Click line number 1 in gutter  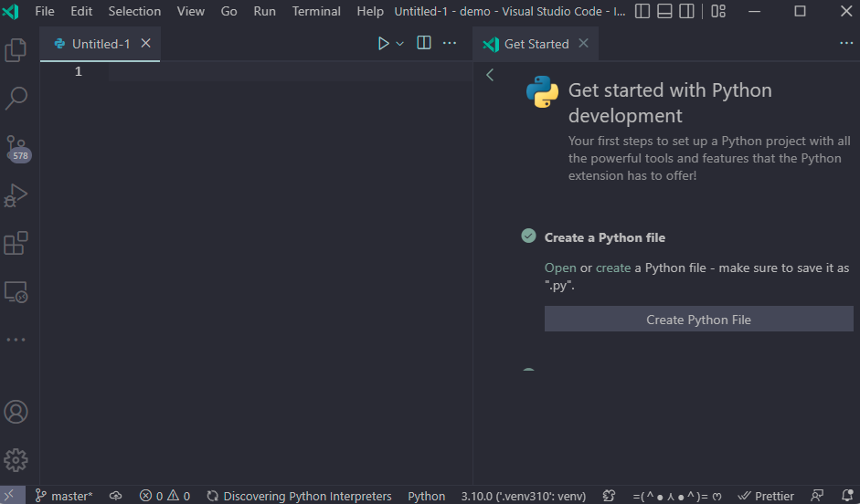[x=79, y=71]
